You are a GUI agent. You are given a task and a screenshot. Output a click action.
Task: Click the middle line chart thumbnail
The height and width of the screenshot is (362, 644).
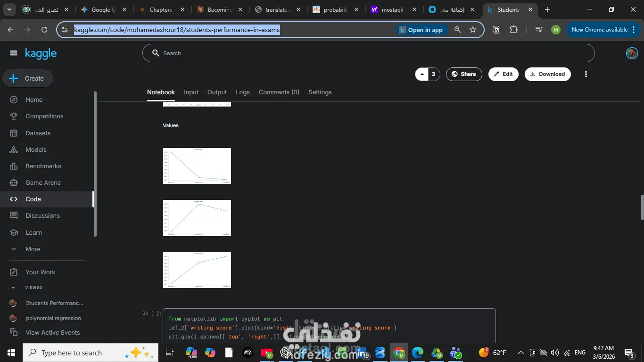(x=197, y=218)
